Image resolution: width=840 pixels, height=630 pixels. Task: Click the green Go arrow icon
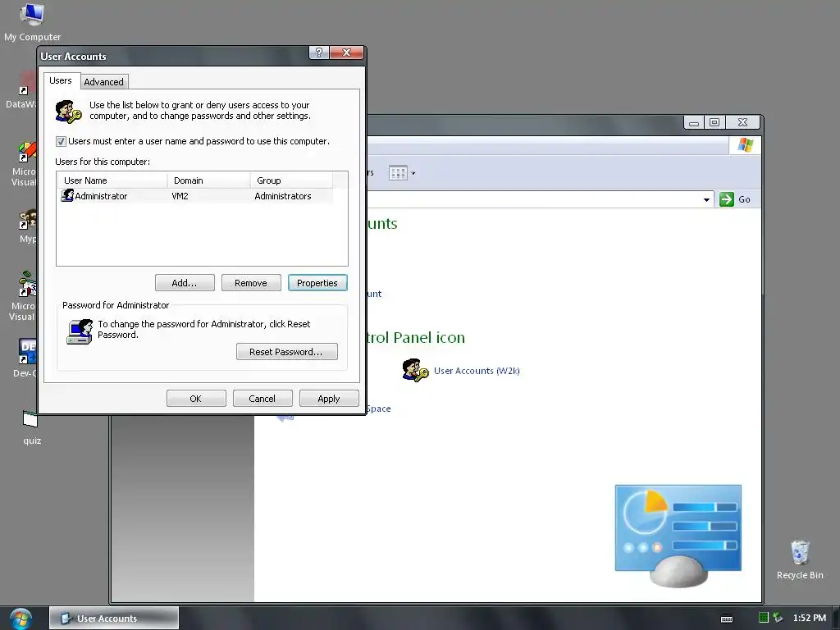(x=727, y=199)
